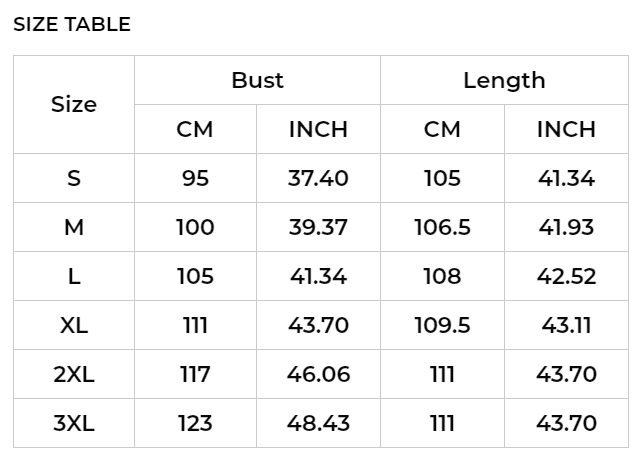The width and height of the screenshot is (637, 469).
Task: Select the L size row label
Action: pyautogui.click(x=74, y=276)
